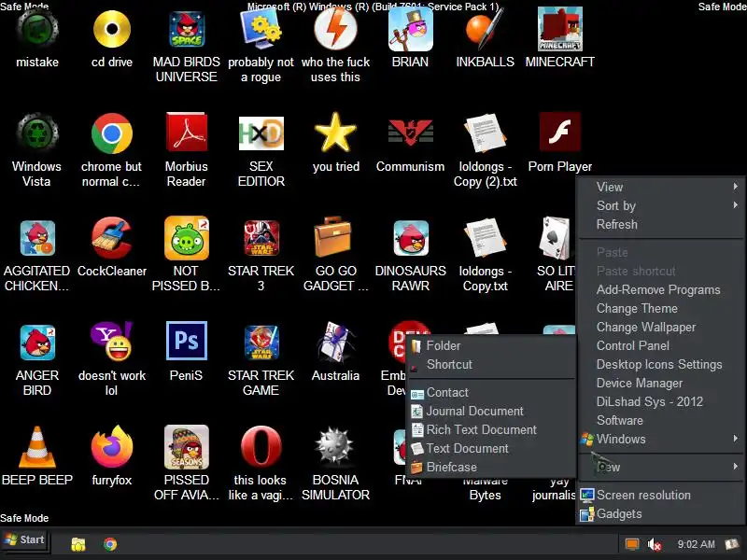Screen dimensions: 747x560
Task: Open Screen resolution from context menu
Action: [660, 495]
